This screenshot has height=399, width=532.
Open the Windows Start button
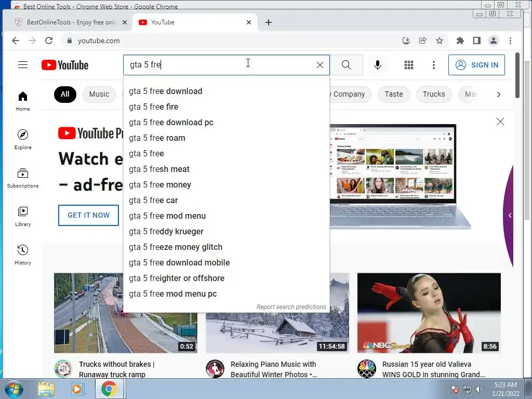(14, 389)
